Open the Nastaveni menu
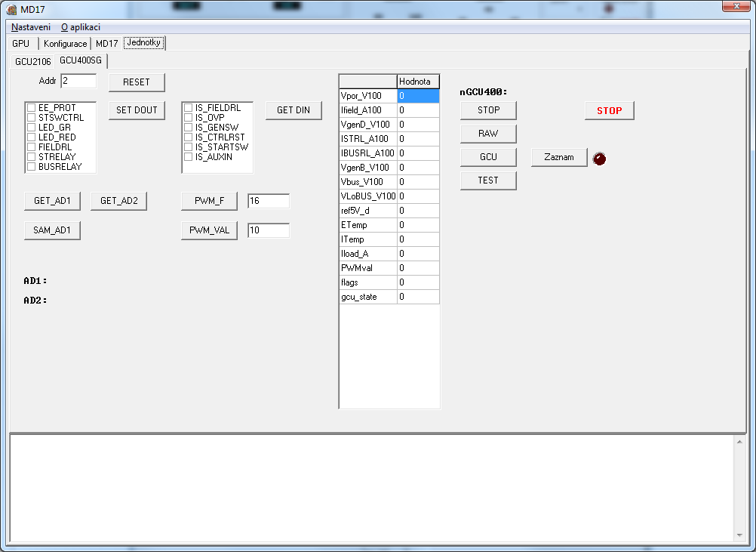Image resolution: width=756 pixels, height=552 pixels. click(x=31, y=27)
